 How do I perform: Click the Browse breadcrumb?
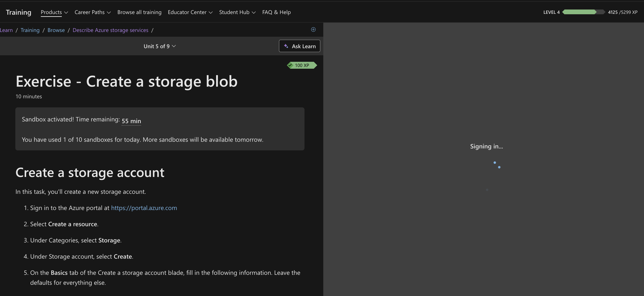point(56,30)
